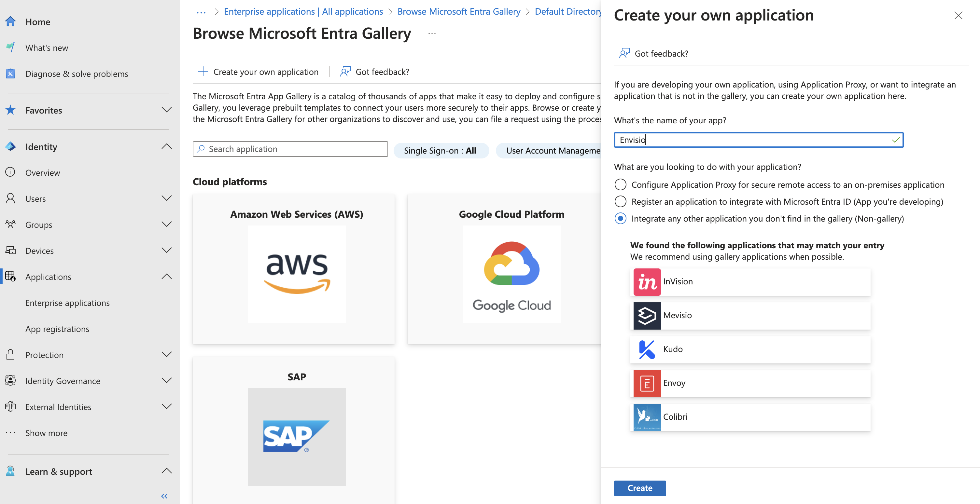
Task: Click the plus icon for Create your own application
Action: click(203, 72)
